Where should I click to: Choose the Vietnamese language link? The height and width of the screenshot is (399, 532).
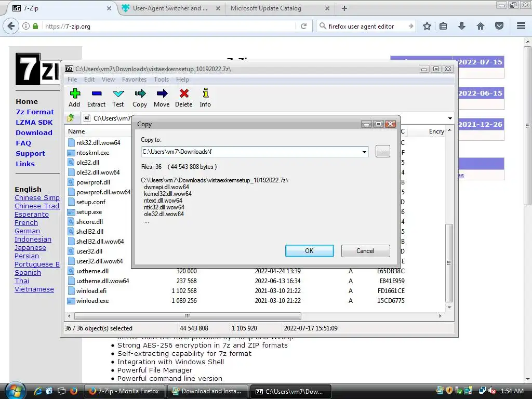(x=34, y=289)
